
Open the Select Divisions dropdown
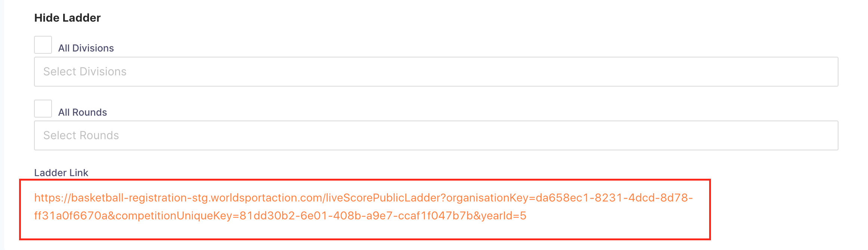(436, 72)
